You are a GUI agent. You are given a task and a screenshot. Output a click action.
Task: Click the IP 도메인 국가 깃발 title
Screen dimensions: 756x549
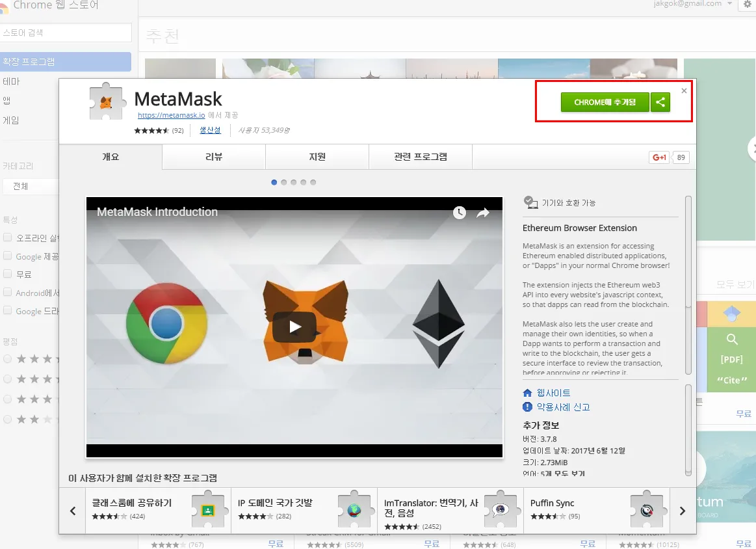275,503
